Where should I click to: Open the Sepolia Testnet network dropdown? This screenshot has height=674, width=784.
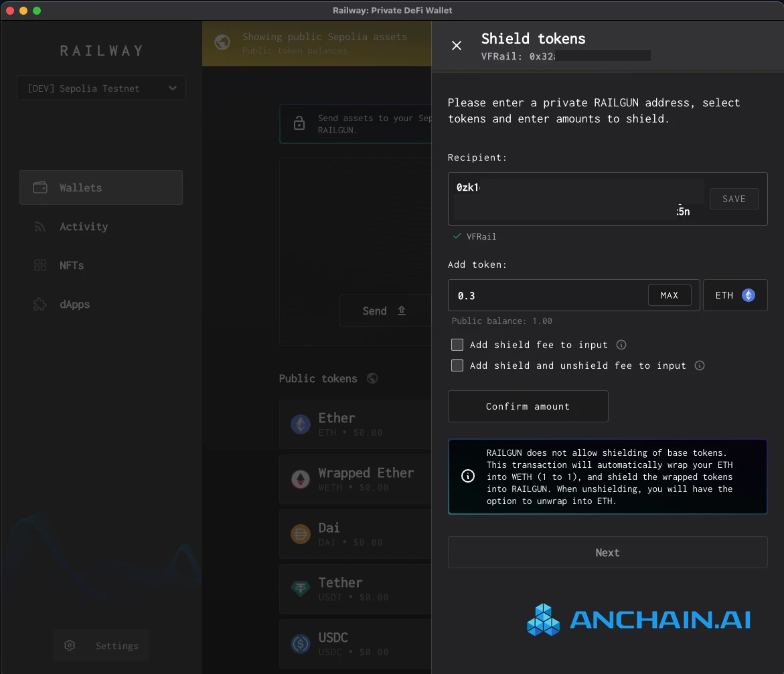(x=100, y=88)
